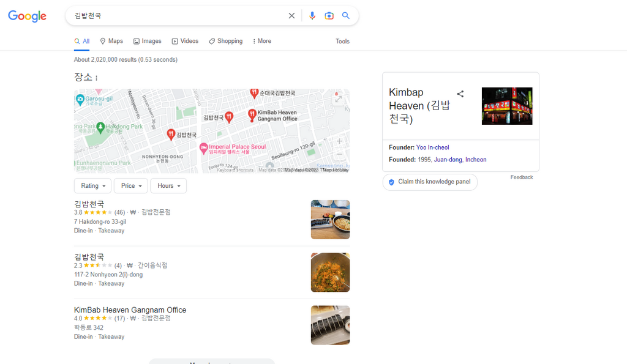Screen dimensions: 627x364
Task: Open the 김밥천국 listing at 117-2 Nonhyeon
Action: [x=89, y=256]
